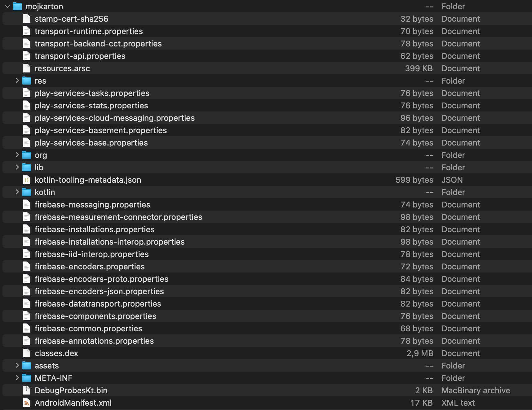This screenshot has height=410, width=532.
Task: Select play-services-tasks.properties file name
Action: pos(92,93)
